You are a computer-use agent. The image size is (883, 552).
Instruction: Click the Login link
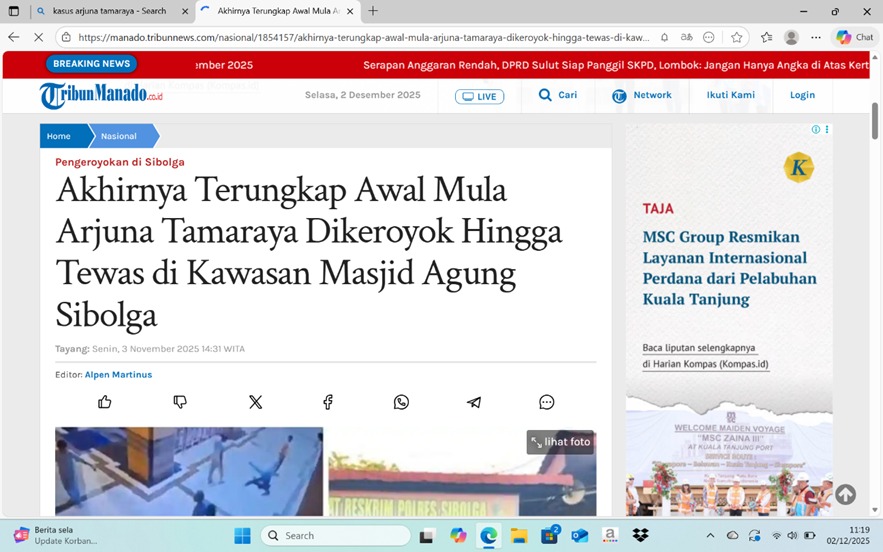tap(802, 95)
